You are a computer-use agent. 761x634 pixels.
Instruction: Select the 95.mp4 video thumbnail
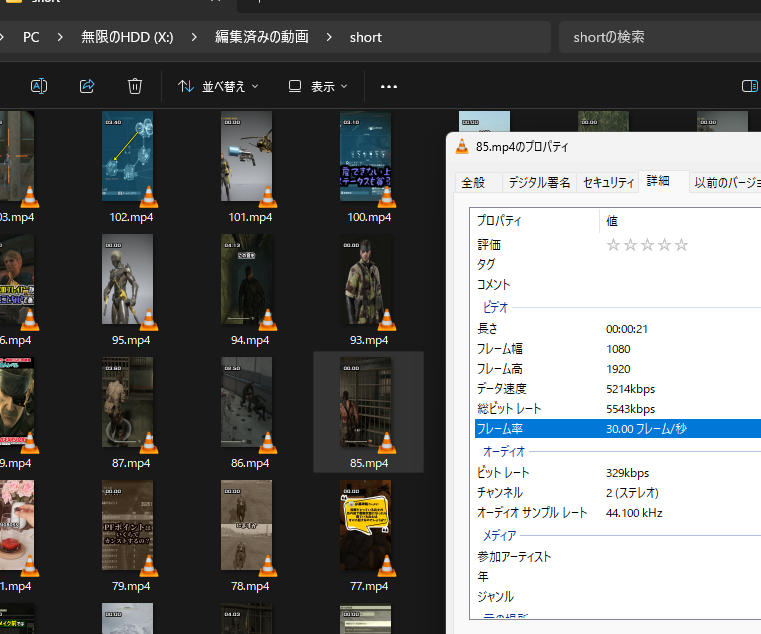[x=128, y=279]
